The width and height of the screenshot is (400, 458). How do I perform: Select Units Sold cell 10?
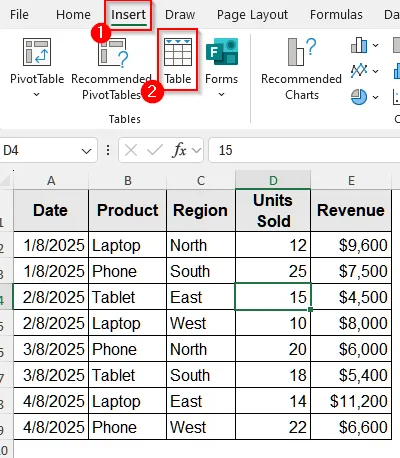273,323
